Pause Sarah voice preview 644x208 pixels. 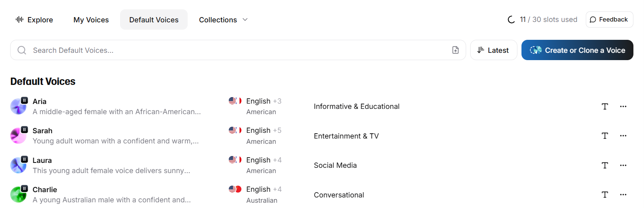24,130
